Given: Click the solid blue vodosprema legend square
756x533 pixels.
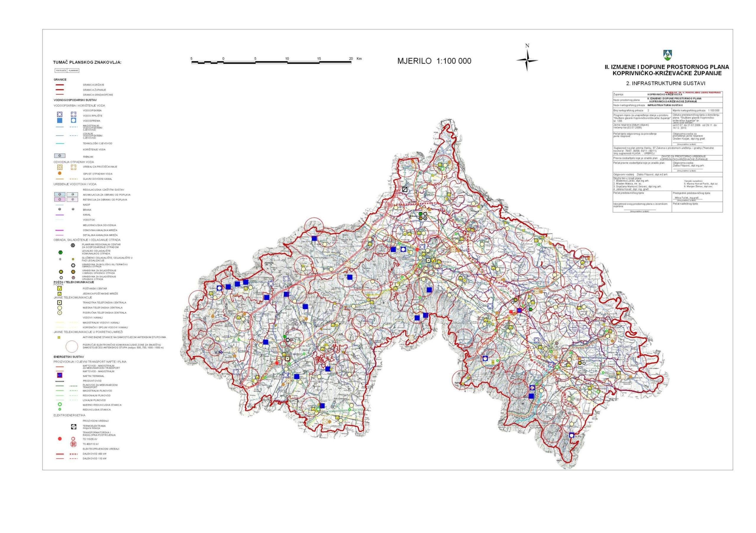Looking at the screenshot, I should point(60,121).
